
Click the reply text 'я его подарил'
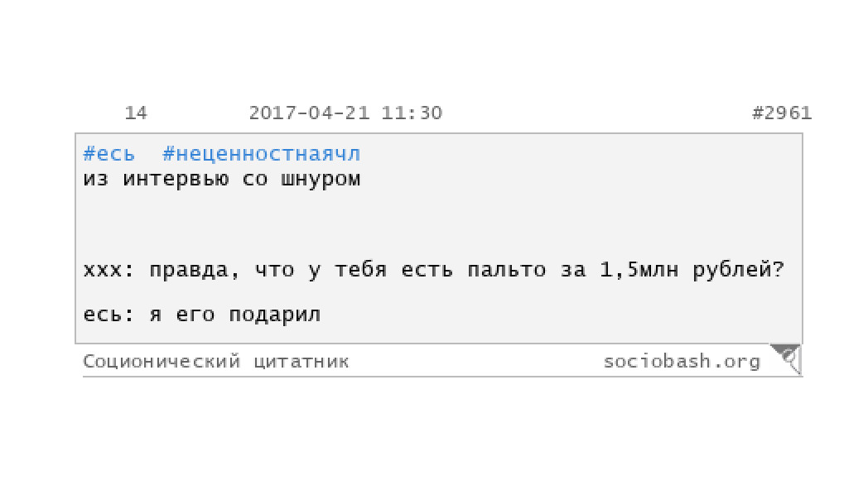235,315
